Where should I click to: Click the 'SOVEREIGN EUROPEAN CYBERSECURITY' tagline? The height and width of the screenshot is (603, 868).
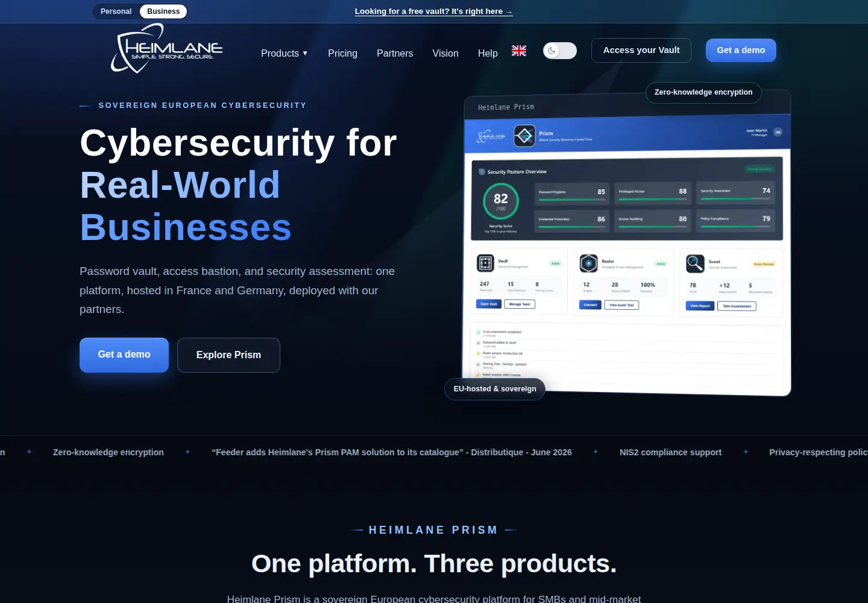203,106
